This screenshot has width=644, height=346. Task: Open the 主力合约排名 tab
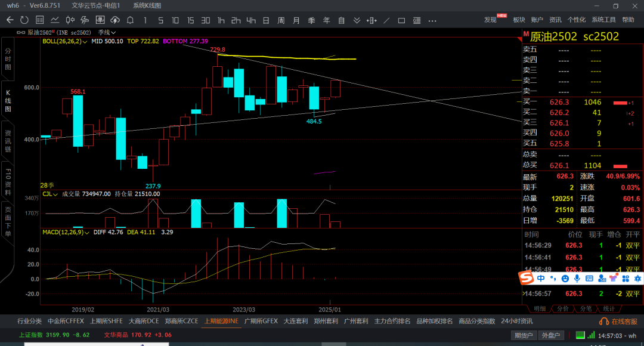point(392,322)
